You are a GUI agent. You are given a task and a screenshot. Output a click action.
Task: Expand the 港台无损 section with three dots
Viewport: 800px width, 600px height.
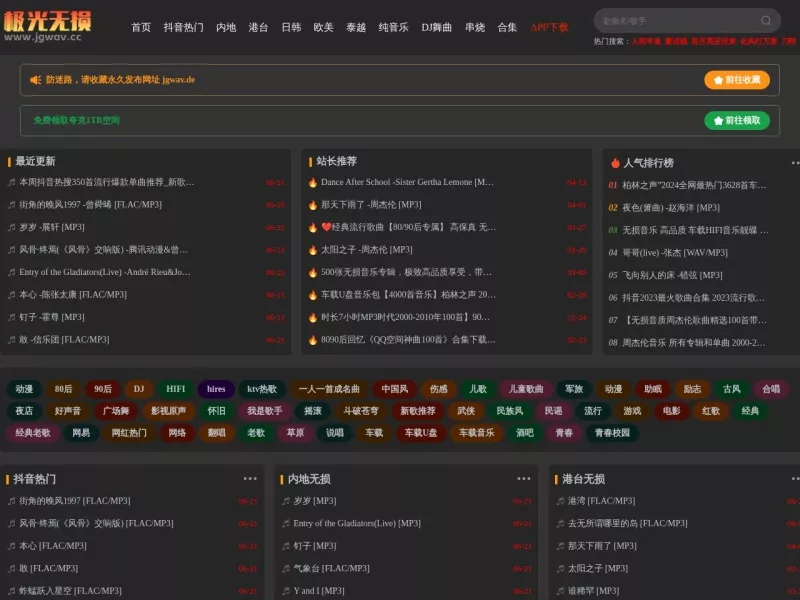(x=795, y=479)
